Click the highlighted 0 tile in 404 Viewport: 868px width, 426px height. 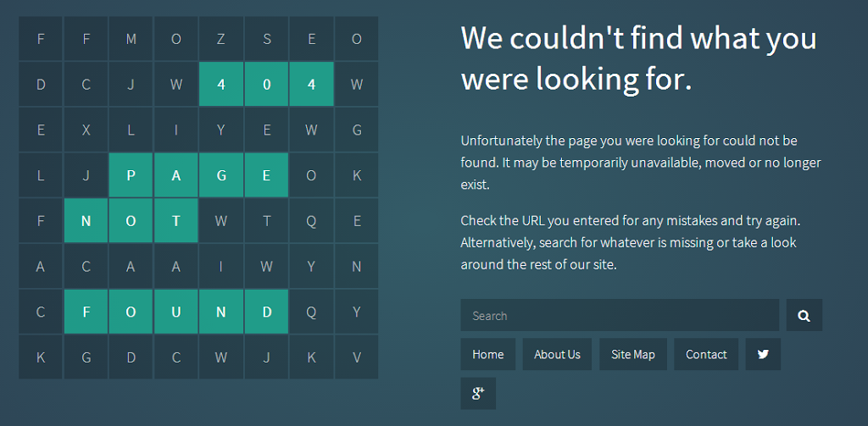[x=266, y=84]
